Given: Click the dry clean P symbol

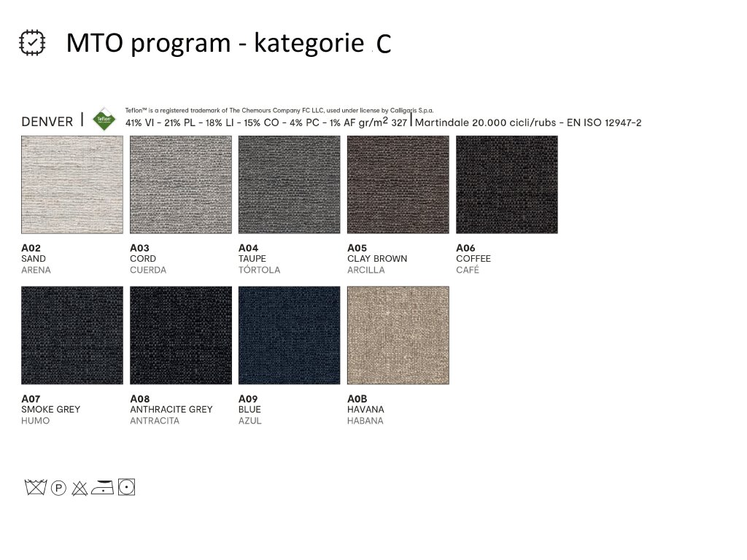Looking at the screenshot, I should 58,488.
